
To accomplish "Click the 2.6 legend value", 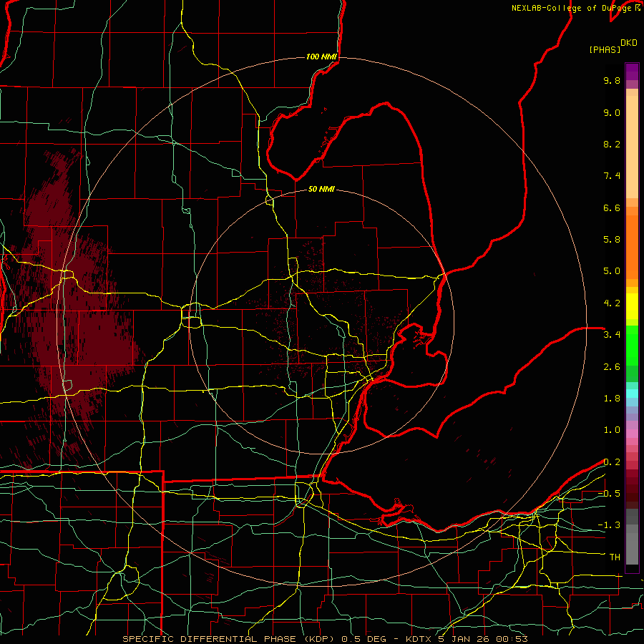I will point(612,367).
